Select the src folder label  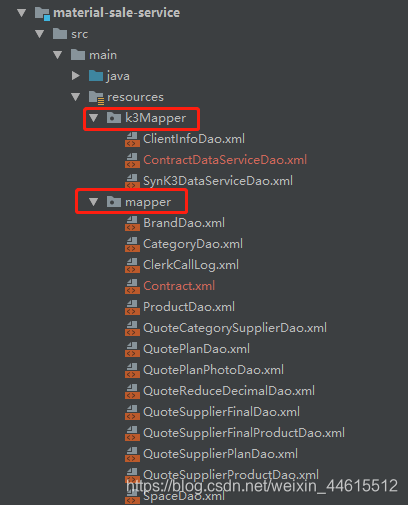click(80, 34)
